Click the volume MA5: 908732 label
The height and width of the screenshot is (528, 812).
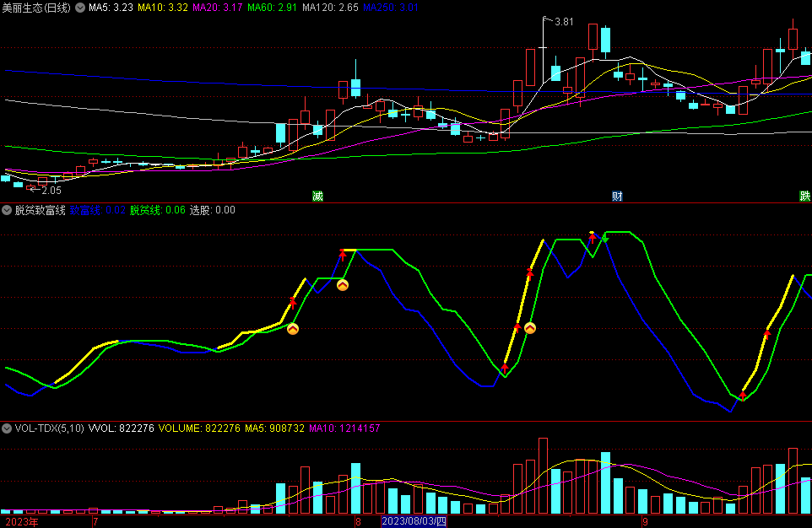(x=274, y=428)
